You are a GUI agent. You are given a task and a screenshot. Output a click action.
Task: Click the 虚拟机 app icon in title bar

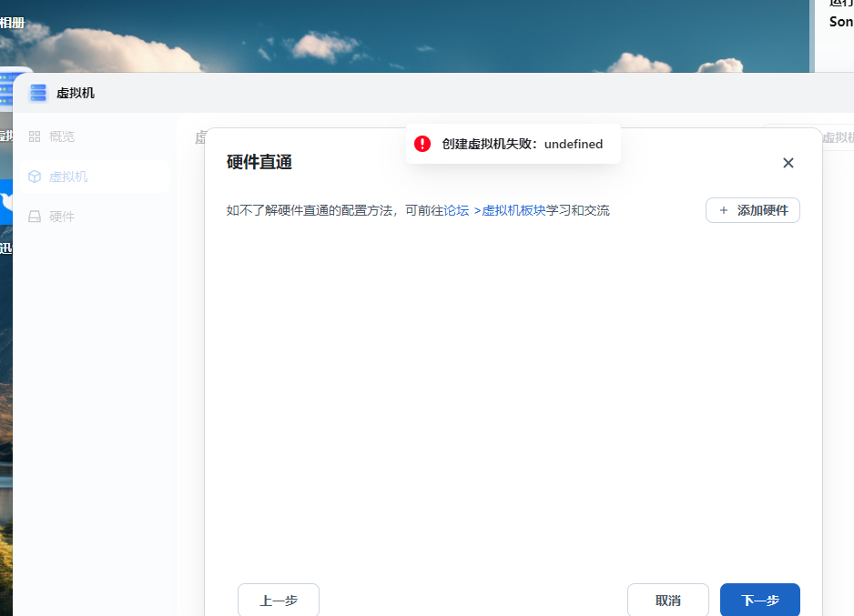click(x=38, y=93)
